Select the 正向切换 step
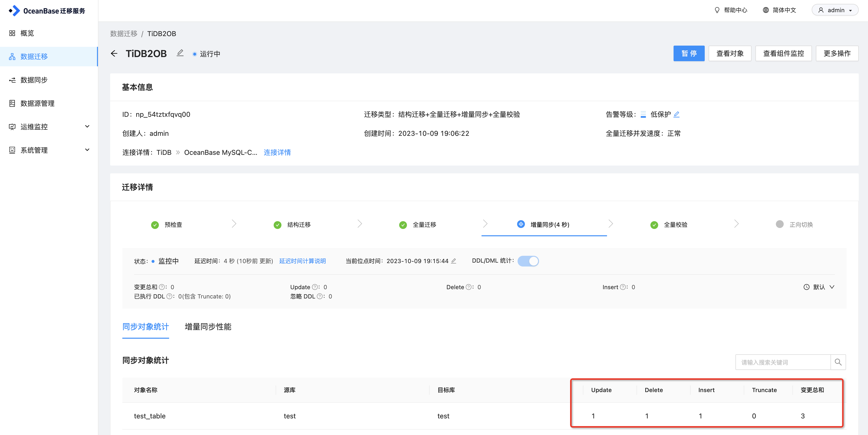The image size is (868, 435). (x=794, y=225)
